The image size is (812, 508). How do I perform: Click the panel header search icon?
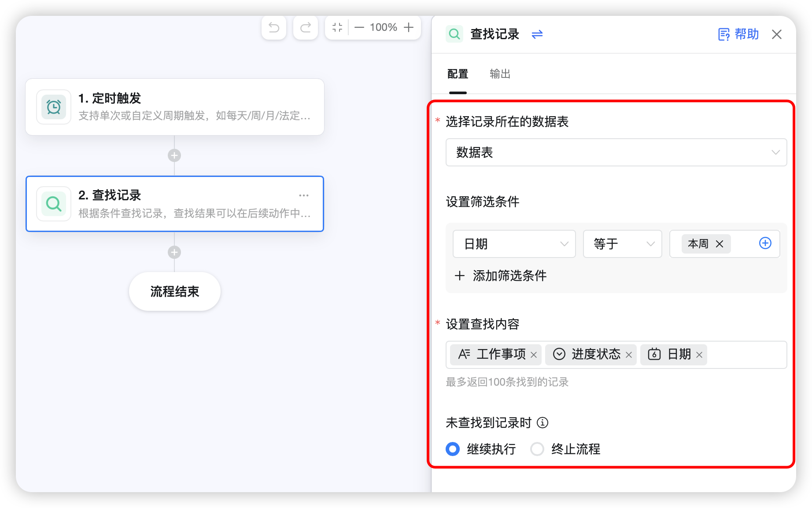tap(454, 34)
